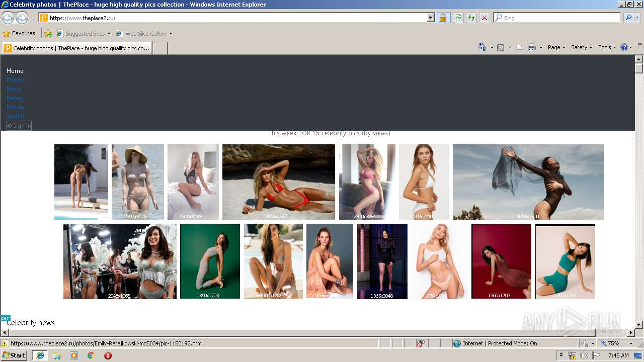The height and width of the screenshot is (362, 644).
Task: Show hidden tray icons arrow
Action: [x=561, y=355]
